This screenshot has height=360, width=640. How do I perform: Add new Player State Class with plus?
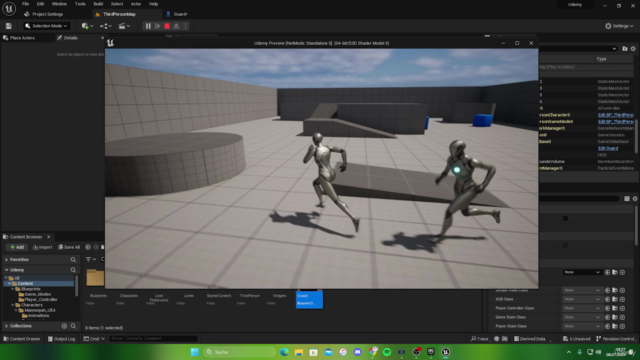tap(622, 326)
